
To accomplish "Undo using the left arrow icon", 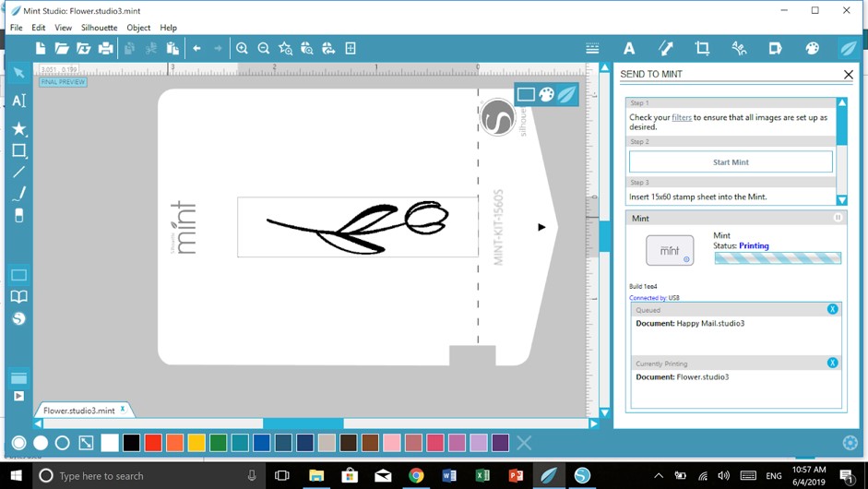I will tap(196, 49).
